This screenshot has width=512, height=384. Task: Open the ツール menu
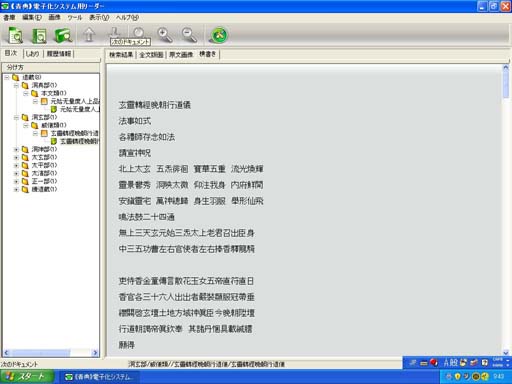[x=75, y=18]
